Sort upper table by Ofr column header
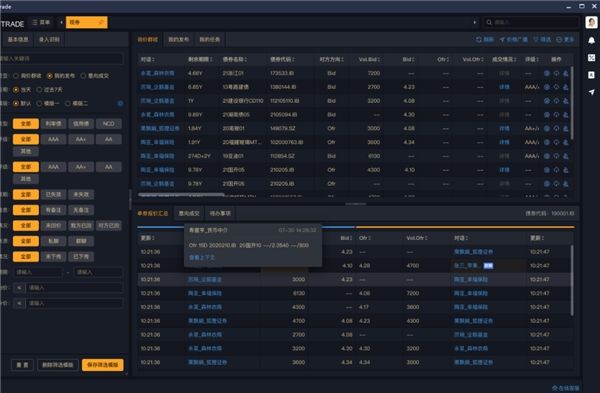600x393 pixels. pyautogui.click(x=443, y=59)
